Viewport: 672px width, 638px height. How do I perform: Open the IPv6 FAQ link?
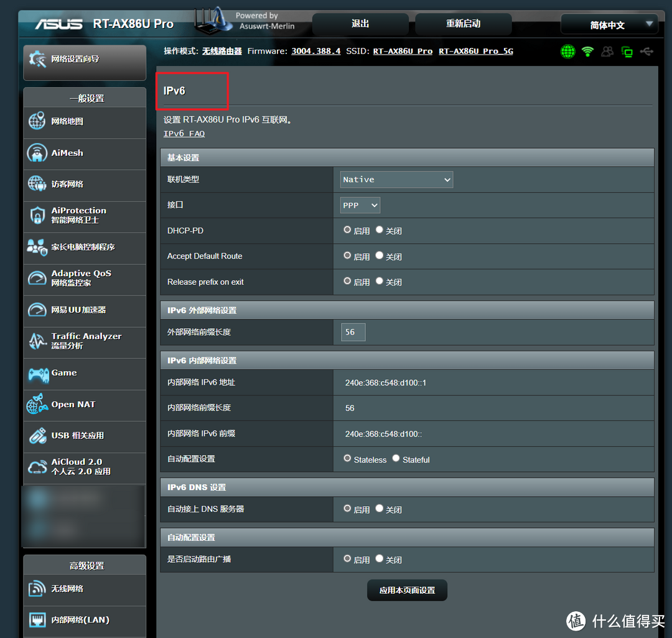coord(184,134)
